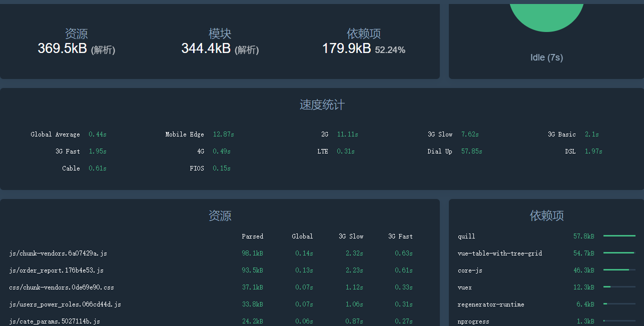Click the Parsed column header
Image resolution: width=644 pixels, height=326 pixels.
click(x=252, y=236)
